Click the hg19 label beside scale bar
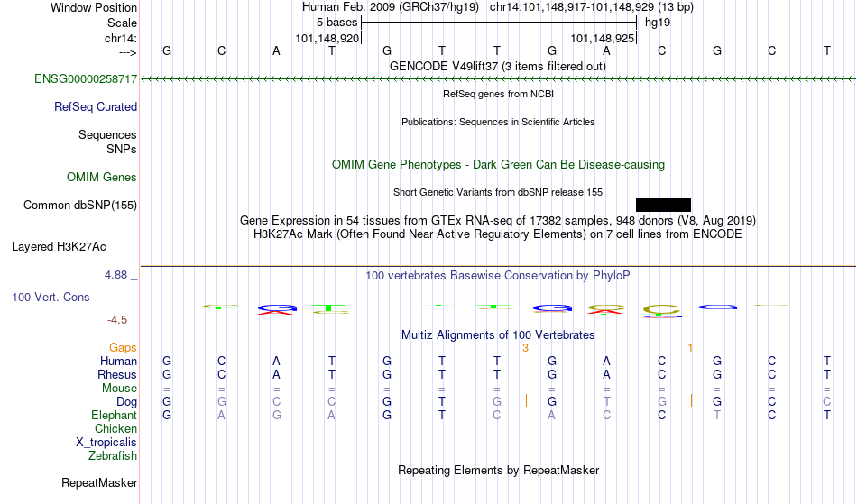 (x=658, y=23)
